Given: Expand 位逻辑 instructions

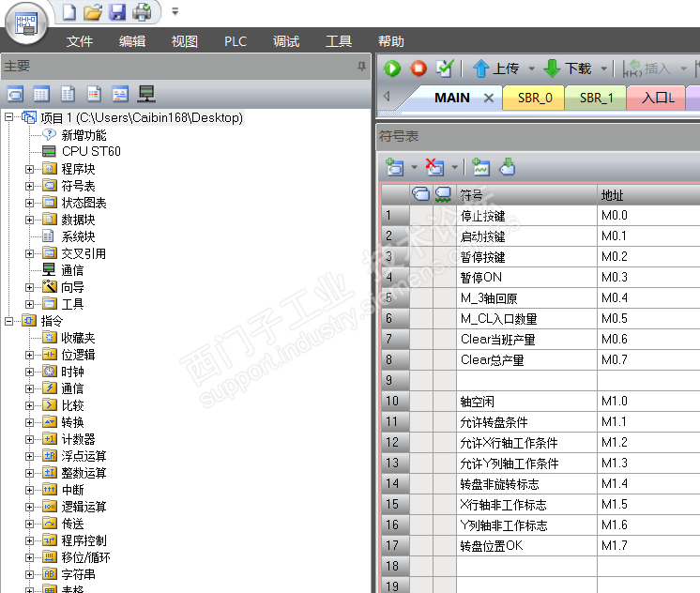Looking at the screenshot, I should (x=29, y=356).
